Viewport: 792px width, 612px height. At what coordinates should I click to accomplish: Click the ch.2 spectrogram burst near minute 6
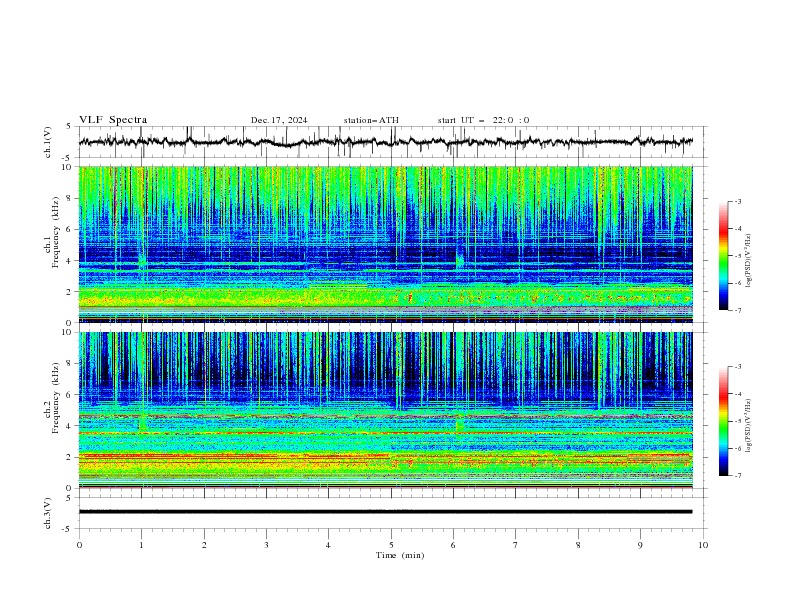click(x=460, y=423)
